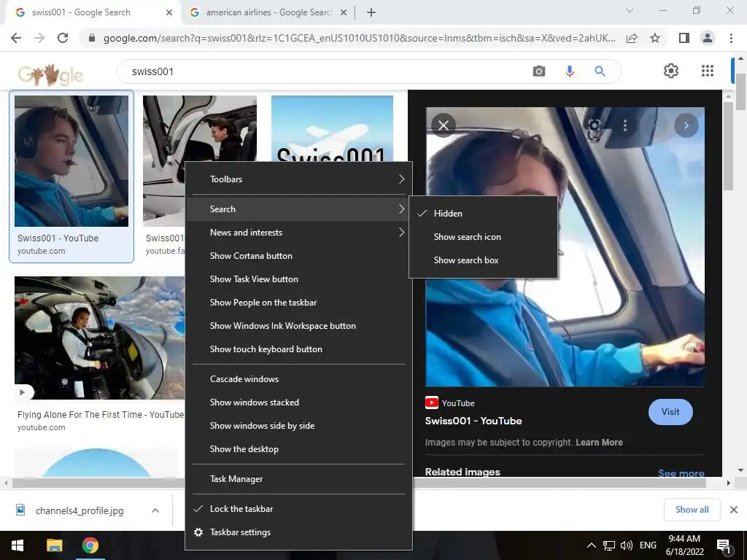This screenshot has height=560, width=747.
Task: Open File Explorer from the taskbar
Action: (54, 545)
